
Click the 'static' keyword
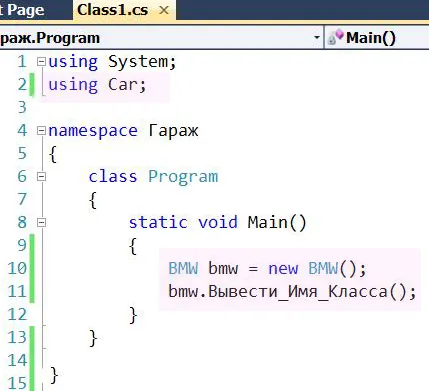(158, 222)
